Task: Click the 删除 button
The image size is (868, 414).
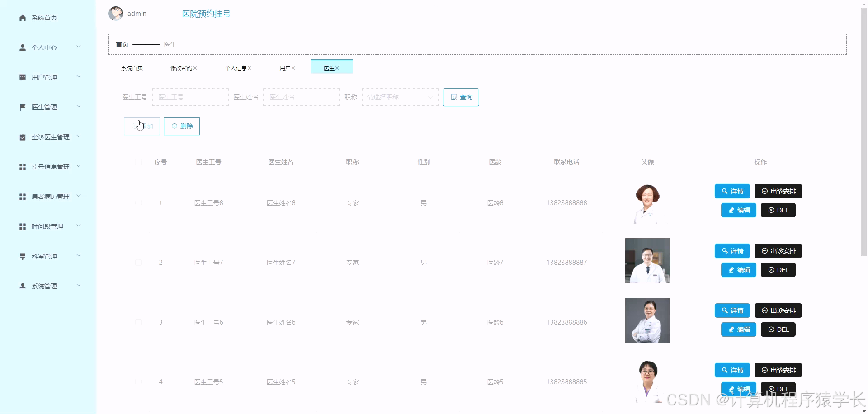Action: click(x=182, y=126)
